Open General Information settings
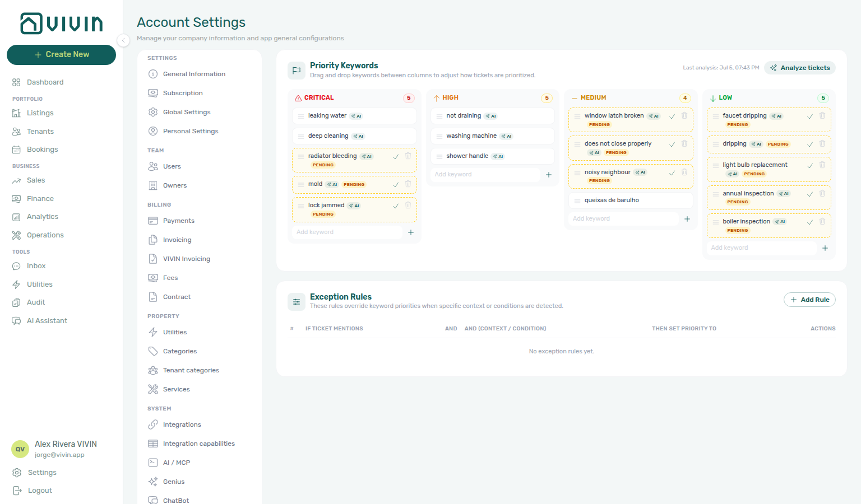Viewport: 861px width, 504px height. coord(194,74)
